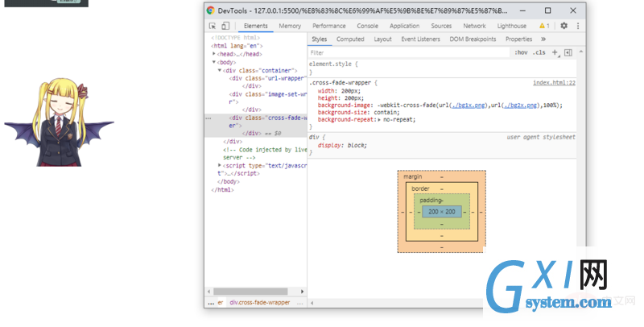Click the element.style rule selector

(x=330, y=64)
